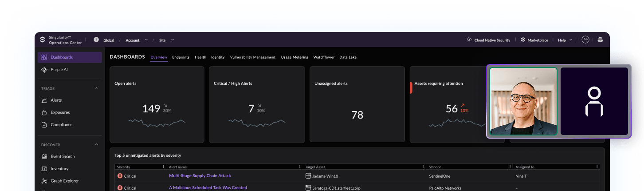
Task: Open Purple AI from the sidebar
Action: tap(59, 70)
